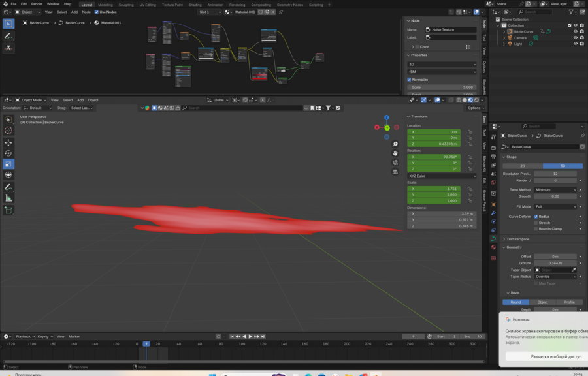Jump to the end frame
The height and width of the screenshot is (376, 588).
point(263,337)
